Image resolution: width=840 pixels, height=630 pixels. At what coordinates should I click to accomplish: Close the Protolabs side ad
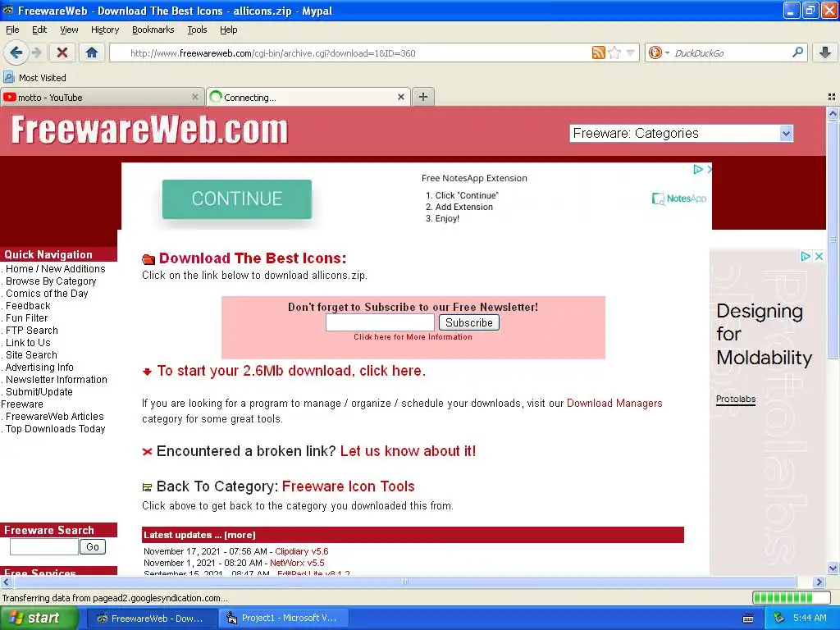[x=819, y=256]
